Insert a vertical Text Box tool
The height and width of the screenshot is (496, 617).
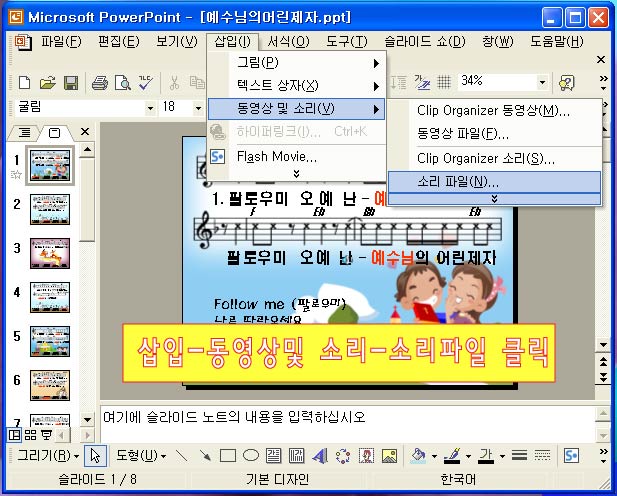[x=297, y=456]
